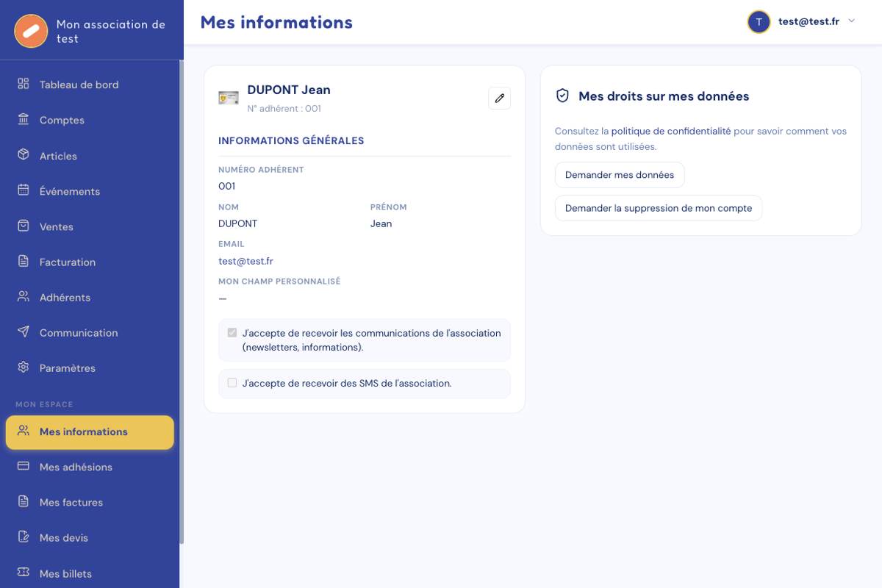
Task: Click the Articles box icon
Action: [24, 155]
